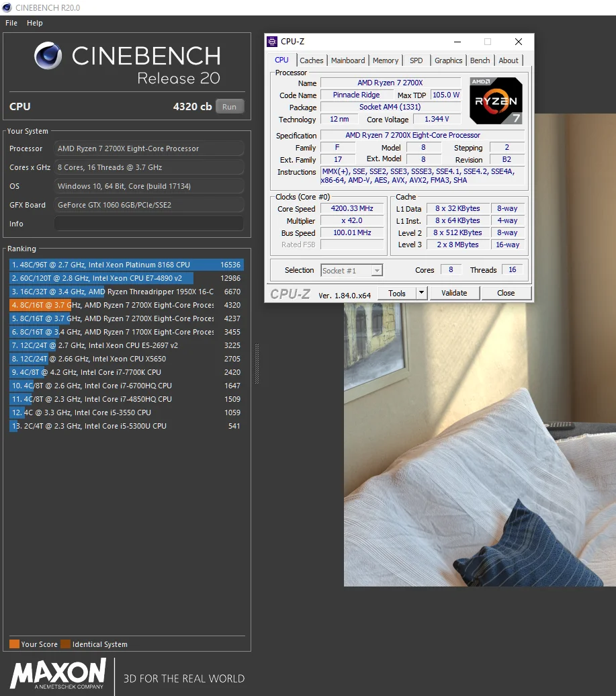Viewport: 616px width, 696px height.
Task: Click the OS field showing Windows 10
Action: 149,186
